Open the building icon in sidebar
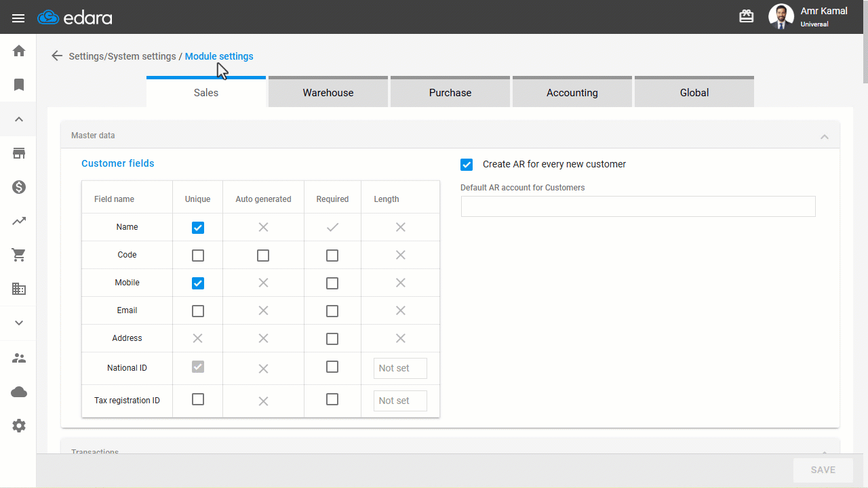The image size is (868, 488). click(19, 289)
